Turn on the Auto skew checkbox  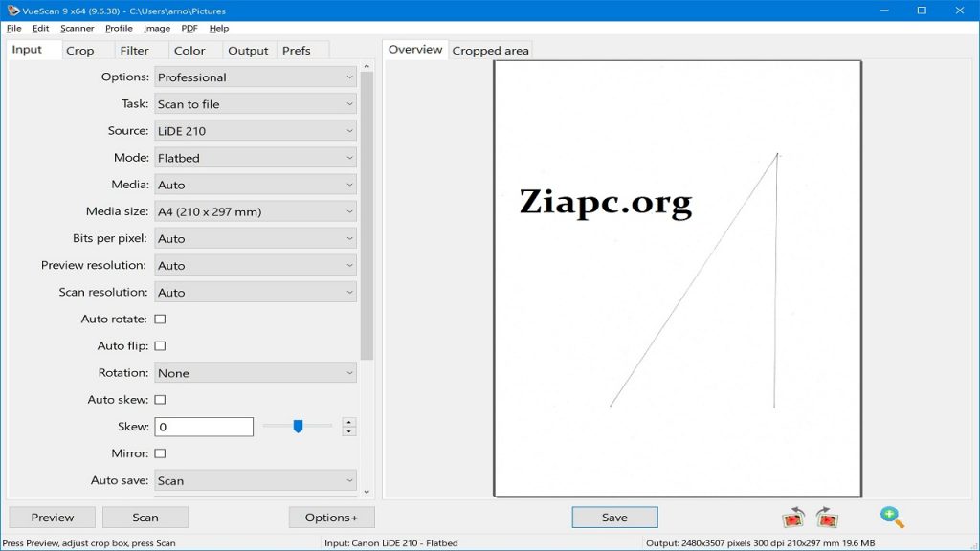click(160, 400)
